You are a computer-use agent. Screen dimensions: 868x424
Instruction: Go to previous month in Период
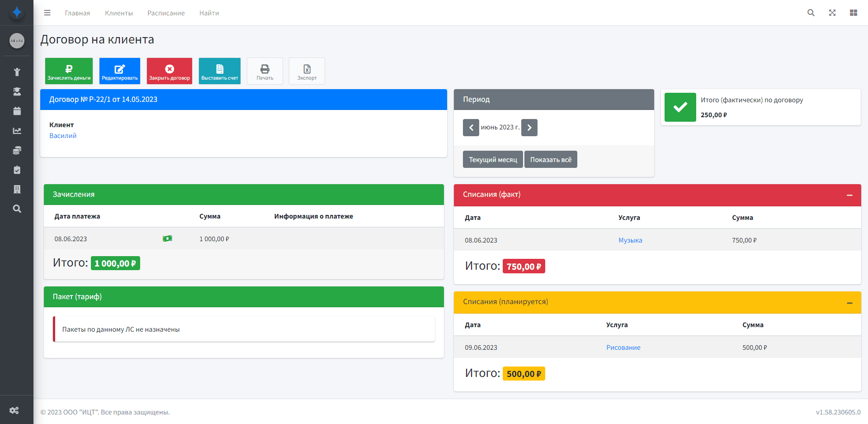tap(471, 128)
